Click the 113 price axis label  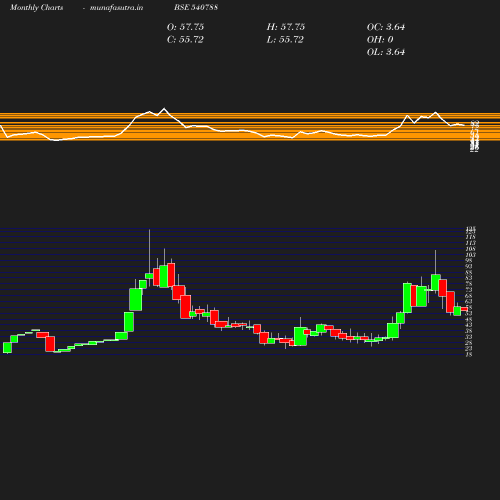(x=470, y=243)
